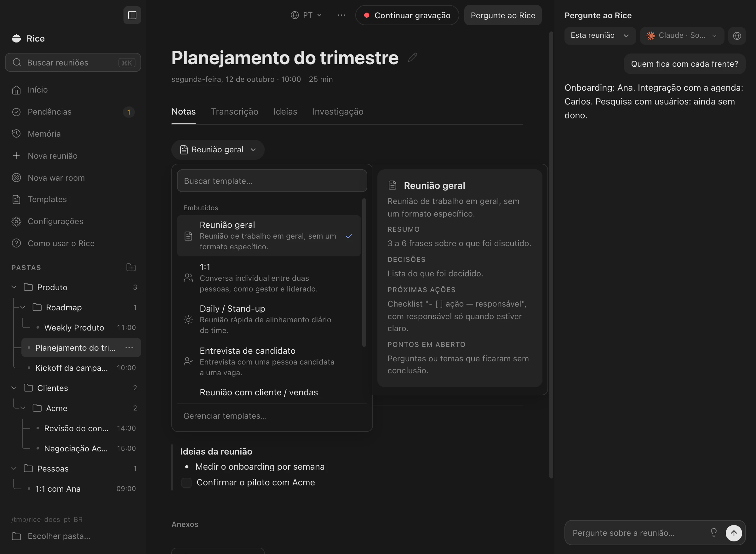Click the Pergunte ao Rice button
The height and width of the screenshot is (554, 756).
pyautogui.click(x=503, y=15)
